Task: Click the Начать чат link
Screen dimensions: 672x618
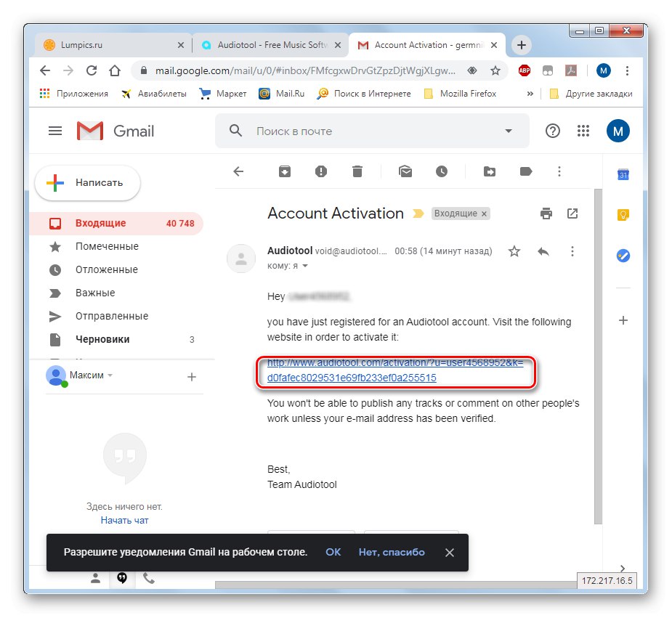Action: coord(125,521)
